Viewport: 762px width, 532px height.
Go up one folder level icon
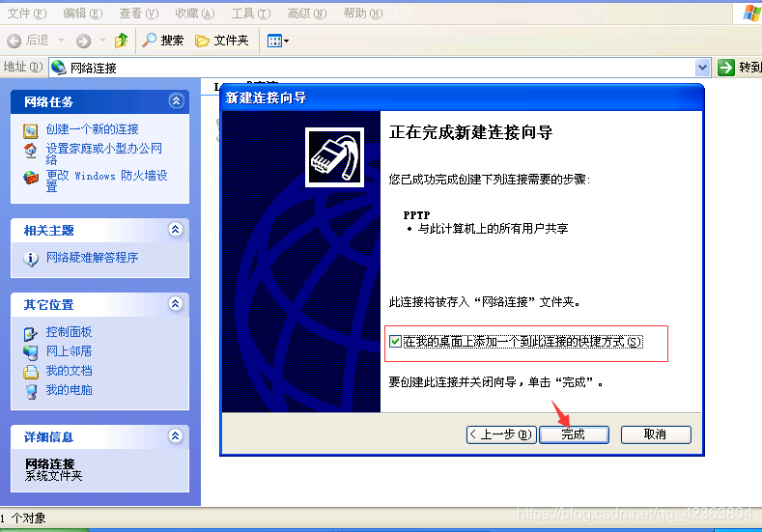point(122,41)
